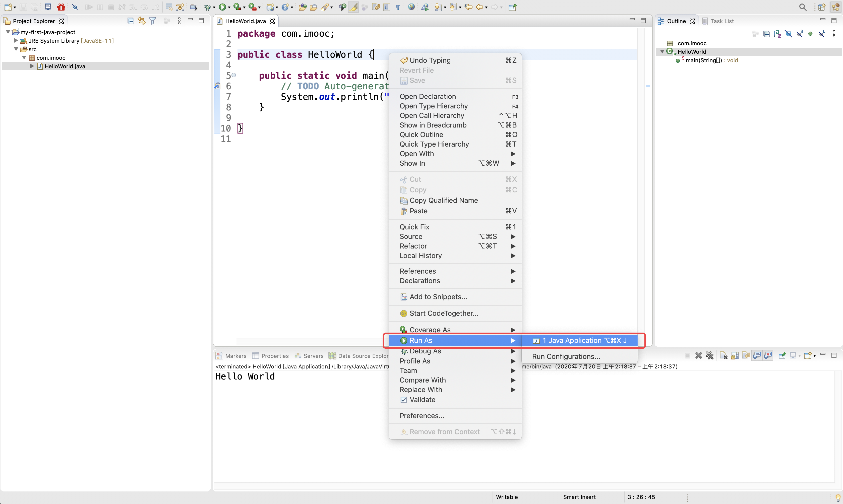Toggle Link with Editor in Project Explorer
Image resolution: width=843 pixels, height=504 pixels.
click(142, 21)
